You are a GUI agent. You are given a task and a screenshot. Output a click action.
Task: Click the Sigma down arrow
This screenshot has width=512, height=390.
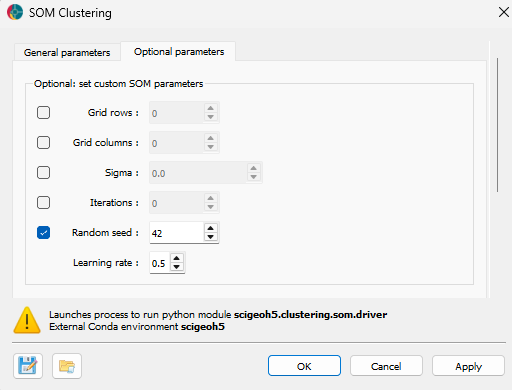click(254, 177)
